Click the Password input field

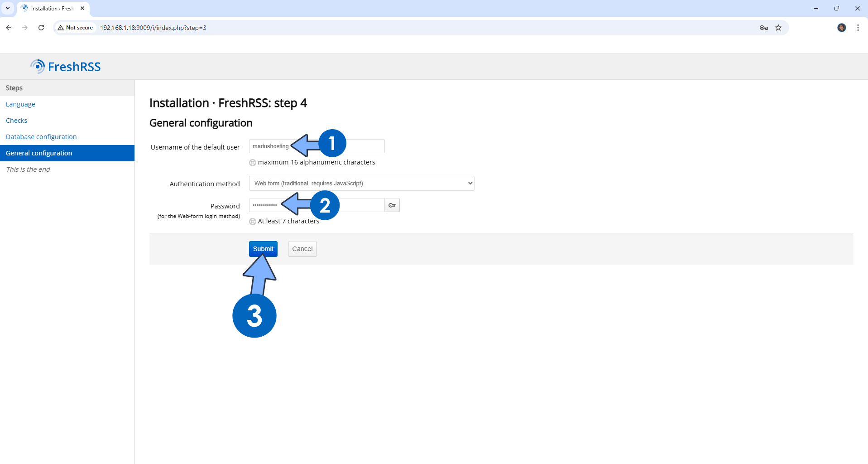point(317,205)
